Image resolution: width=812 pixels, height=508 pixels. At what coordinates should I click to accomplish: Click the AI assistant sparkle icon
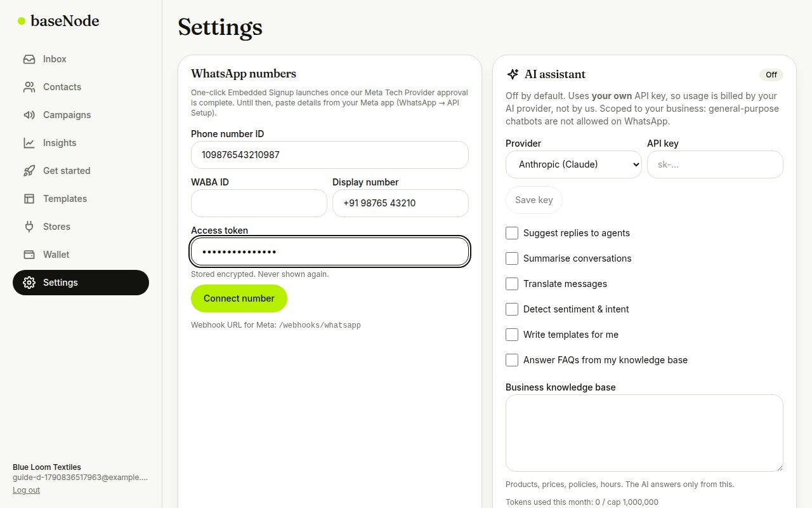pos(513,74)
